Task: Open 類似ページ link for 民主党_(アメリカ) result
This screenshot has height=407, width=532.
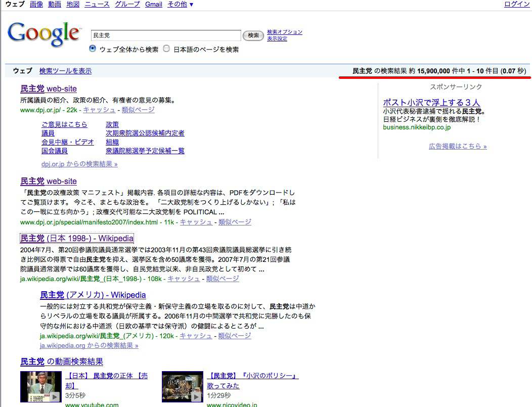Action: tap(235, 336)
